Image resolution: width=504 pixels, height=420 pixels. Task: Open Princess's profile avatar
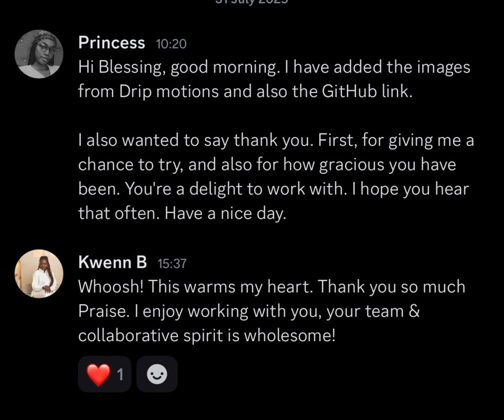click(39, 54)
